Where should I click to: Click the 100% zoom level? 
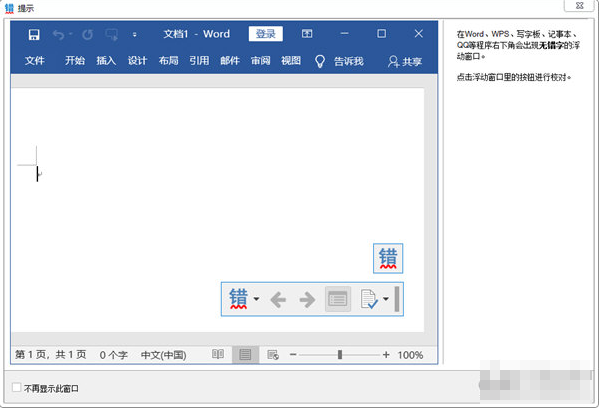point(410,355)
